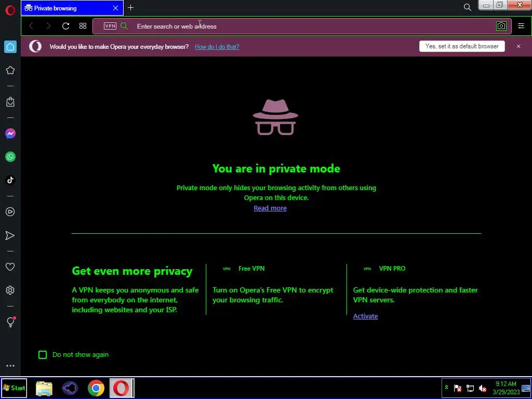Open Speed Dial grid icon
Image resolution: width=532 pixels, height=399 pixels.
83,26
